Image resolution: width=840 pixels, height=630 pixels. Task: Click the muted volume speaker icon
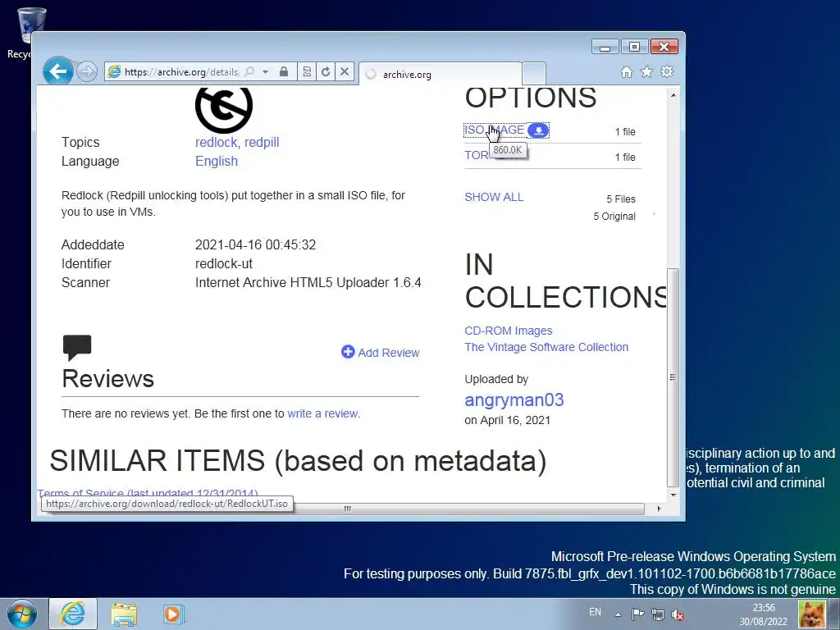tap(678, 615)
